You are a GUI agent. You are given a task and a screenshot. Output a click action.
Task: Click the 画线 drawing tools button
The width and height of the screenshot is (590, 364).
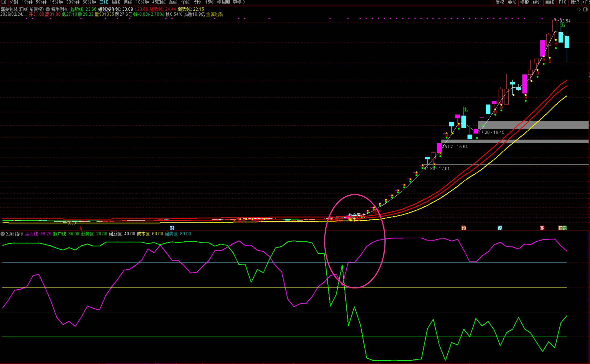tap(549, 2)
